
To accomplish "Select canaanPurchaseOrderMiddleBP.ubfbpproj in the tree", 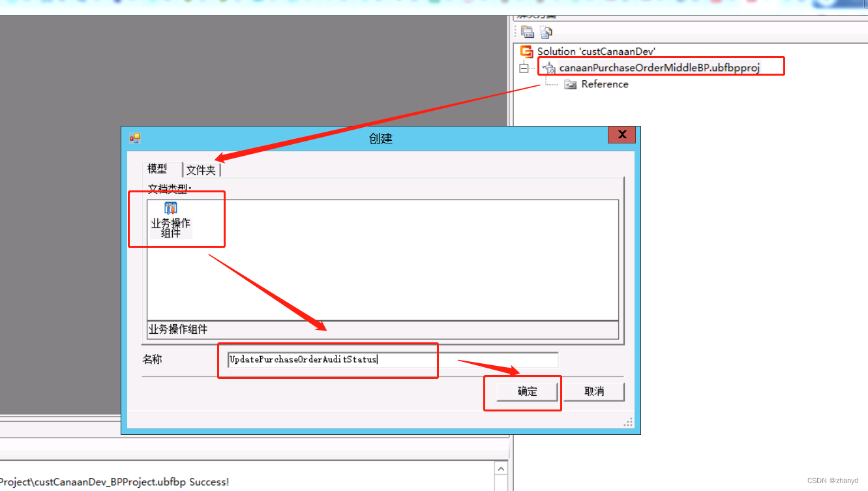I will coord(659,68).
